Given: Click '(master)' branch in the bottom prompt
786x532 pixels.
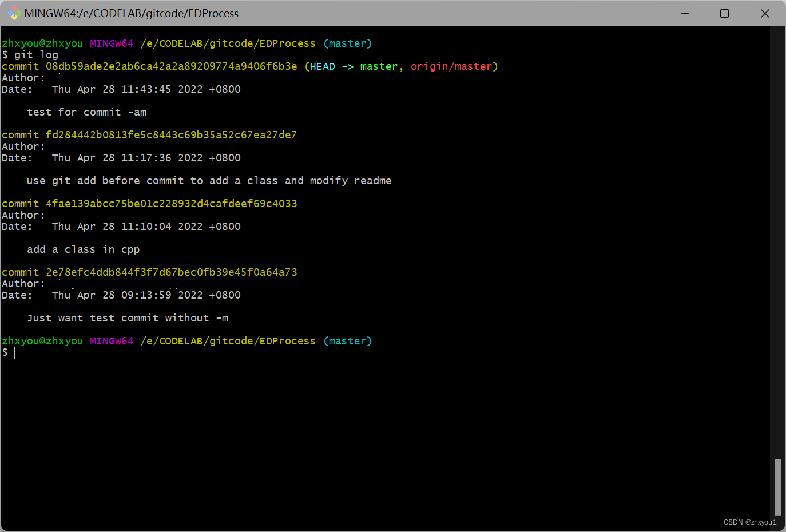Looking at the screenshot, I should [347, 341].
